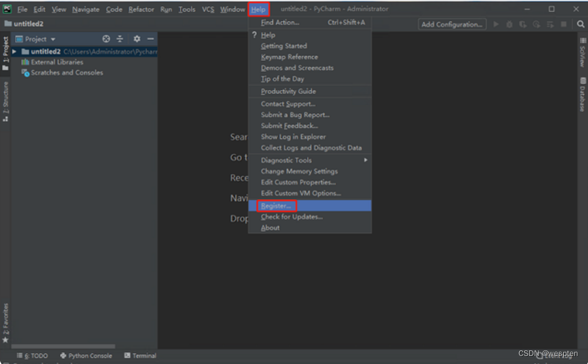Click the Project panel horizontal scrollbar
Screen dimensions: 588x364
(63, 347)
